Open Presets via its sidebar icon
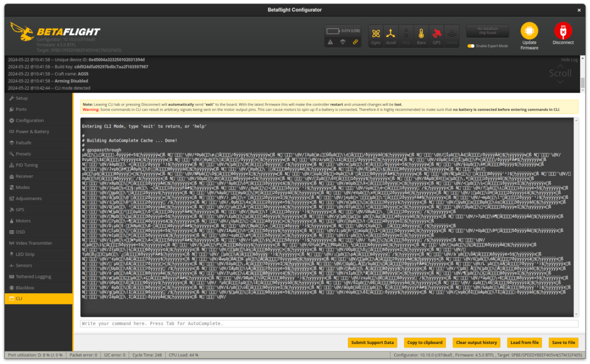 click(x=12, y=154)
